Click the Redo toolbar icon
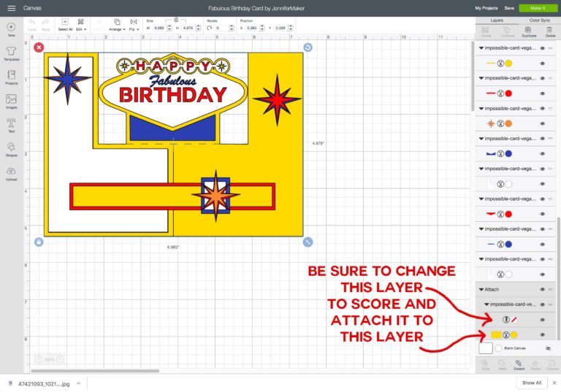Viewport: 561px width, 392px height. 45,25
